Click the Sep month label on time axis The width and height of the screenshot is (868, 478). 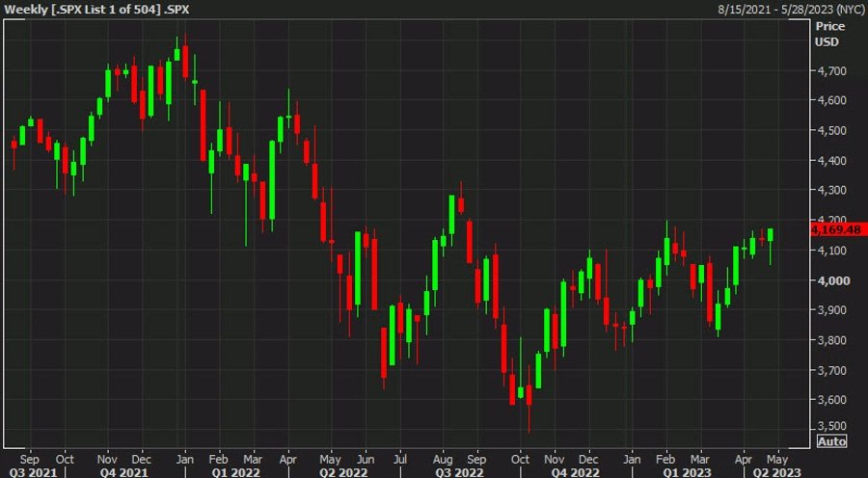(28, 458)
